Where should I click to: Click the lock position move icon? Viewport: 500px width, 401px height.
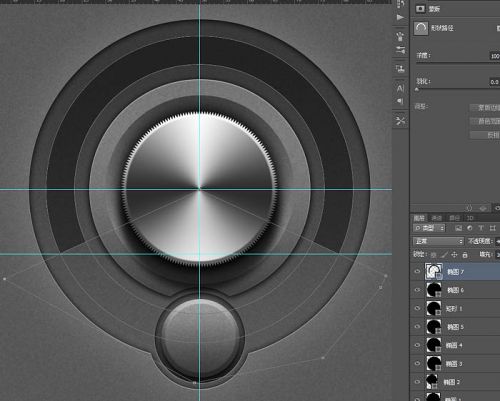454,255
